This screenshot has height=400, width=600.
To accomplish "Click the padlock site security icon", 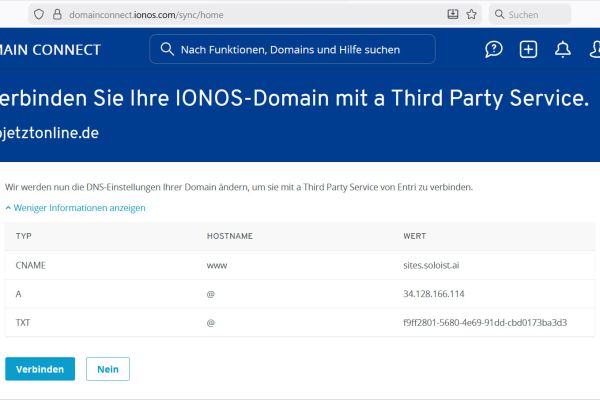I will (x=57, y=15).
